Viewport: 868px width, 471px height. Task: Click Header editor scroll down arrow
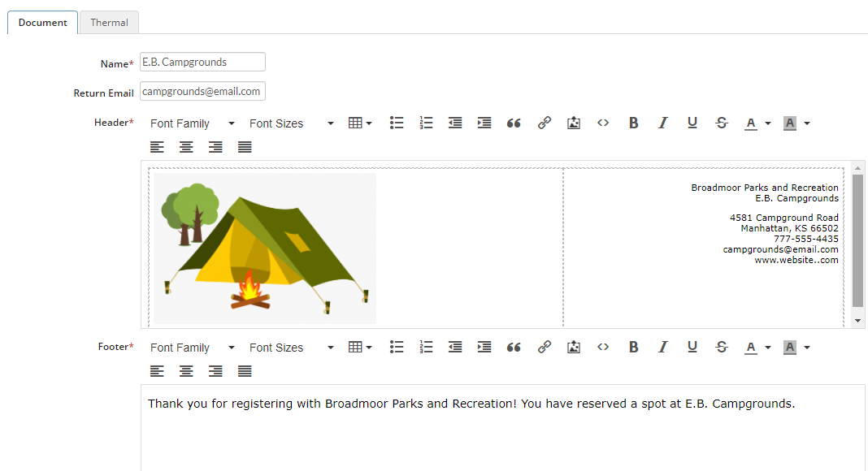[x=857, y=321]
